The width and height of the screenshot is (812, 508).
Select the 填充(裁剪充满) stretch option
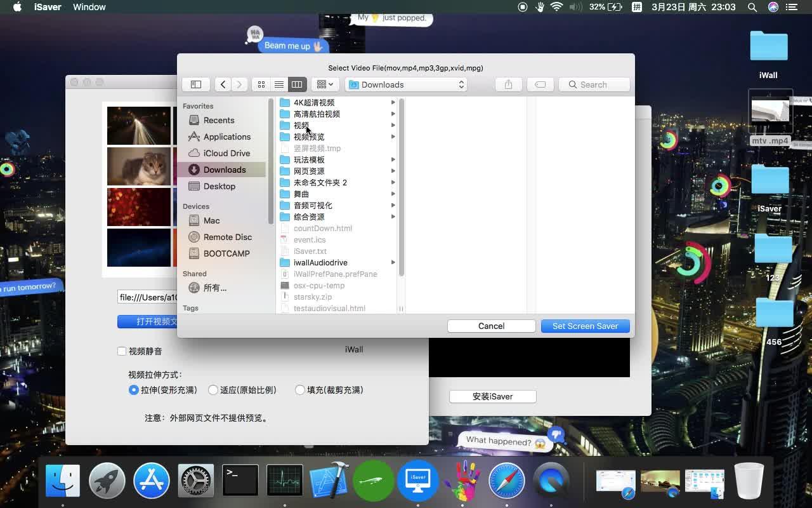[299, 390]
